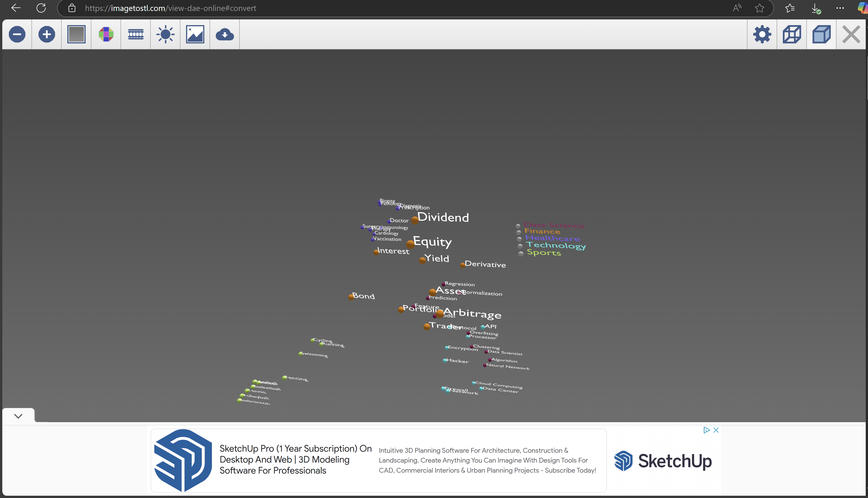The image size is (868, 498).
Task: Open the AdChoices info triangle
Action: [x=707, y=430]
